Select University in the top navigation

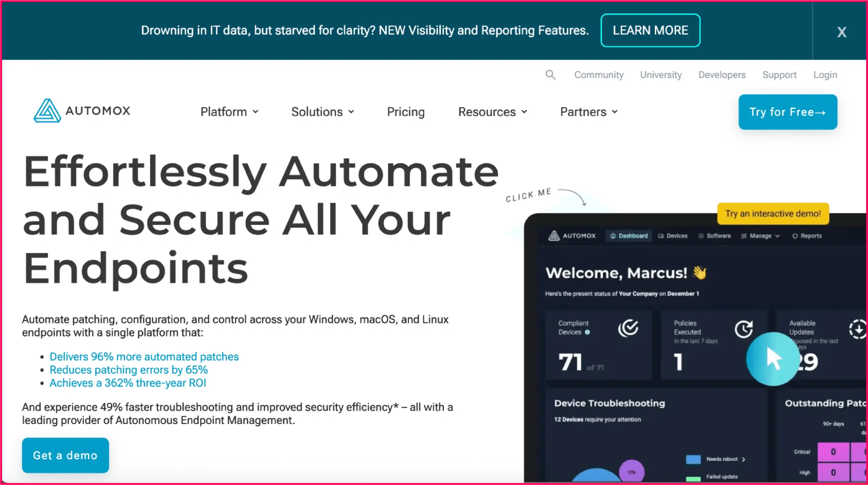660,75
